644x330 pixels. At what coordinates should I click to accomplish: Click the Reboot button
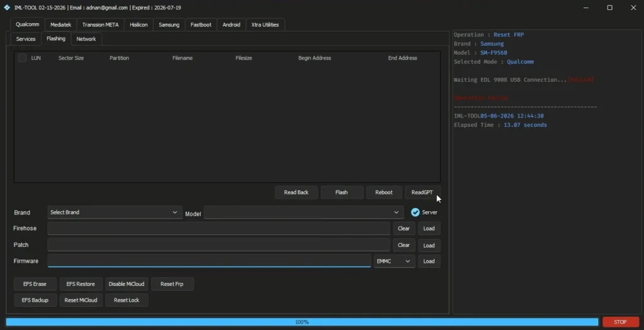(x=384, y=192)
